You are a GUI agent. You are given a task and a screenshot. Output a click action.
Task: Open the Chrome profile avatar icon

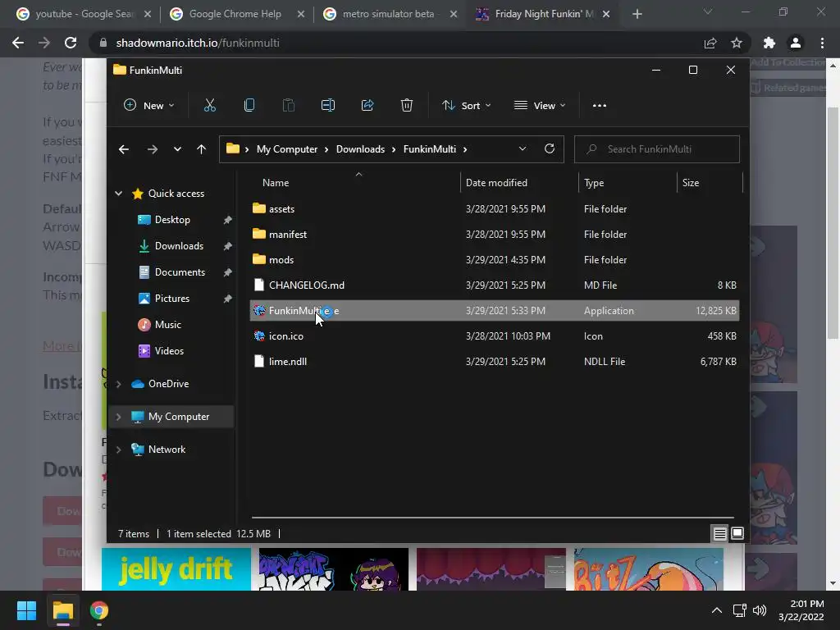pos(796,43)
